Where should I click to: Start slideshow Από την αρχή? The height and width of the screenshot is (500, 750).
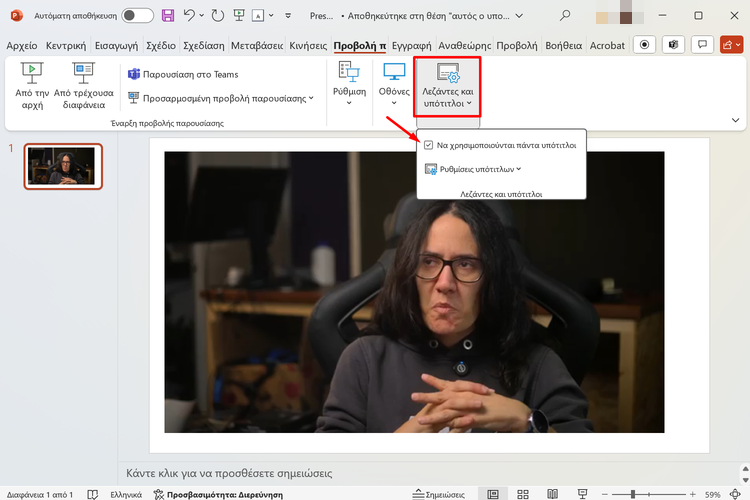tap(32, 86)
